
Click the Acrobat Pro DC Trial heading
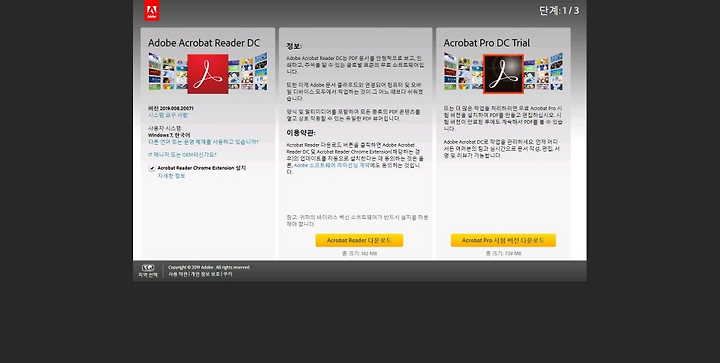click(486, 43)
